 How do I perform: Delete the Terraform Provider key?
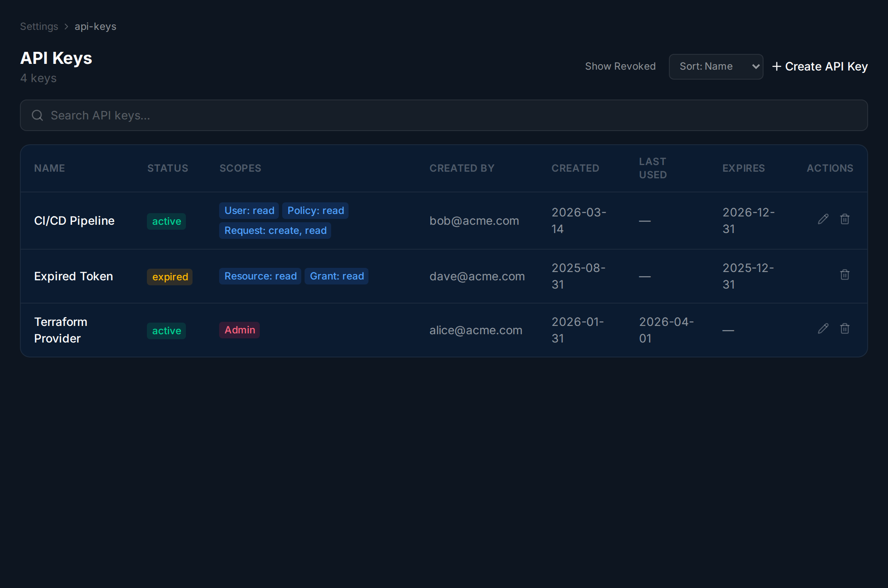[845, 328]
